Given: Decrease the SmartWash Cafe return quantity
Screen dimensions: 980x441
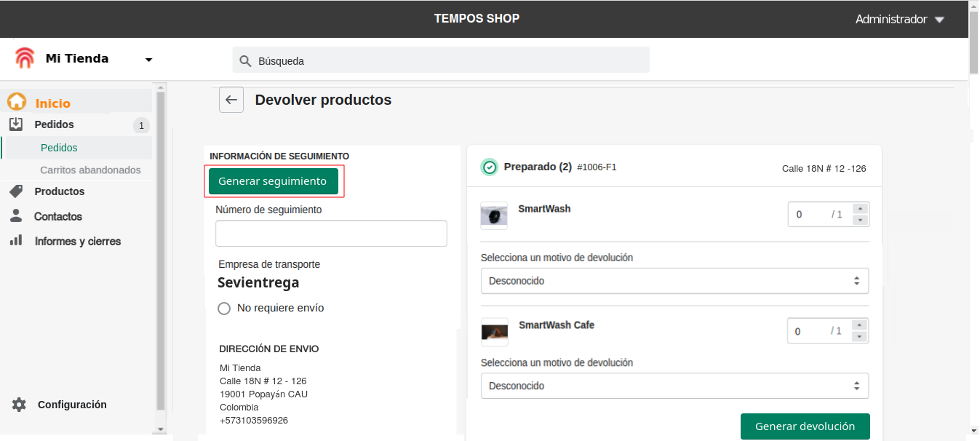Looking at the screenshot, I should click(860, 337).
